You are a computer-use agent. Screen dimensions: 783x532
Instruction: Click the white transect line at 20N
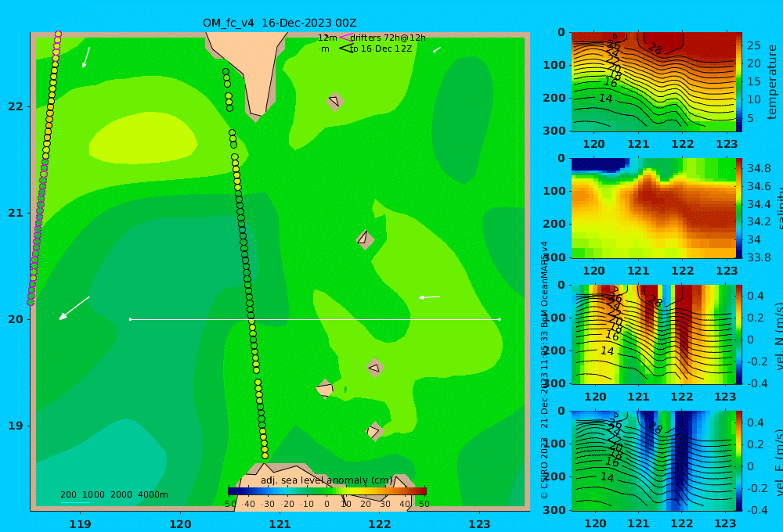click(315, 319)
